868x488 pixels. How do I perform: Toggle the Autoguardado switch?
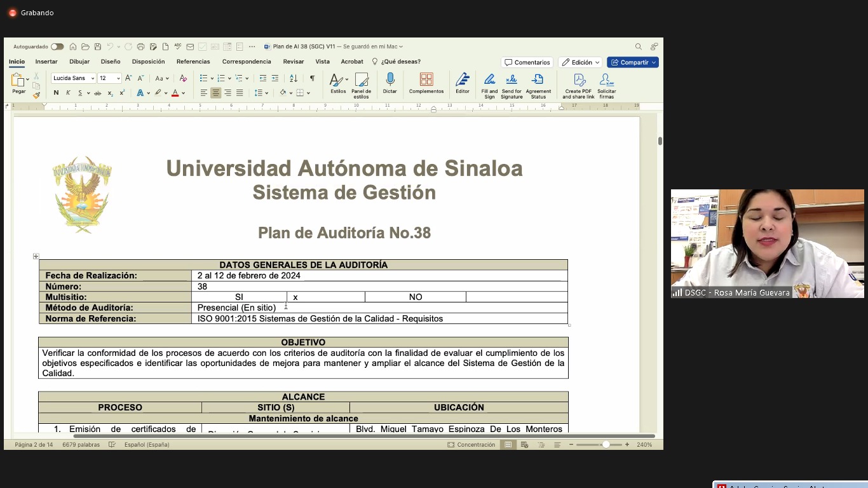[x=57, y=46]
